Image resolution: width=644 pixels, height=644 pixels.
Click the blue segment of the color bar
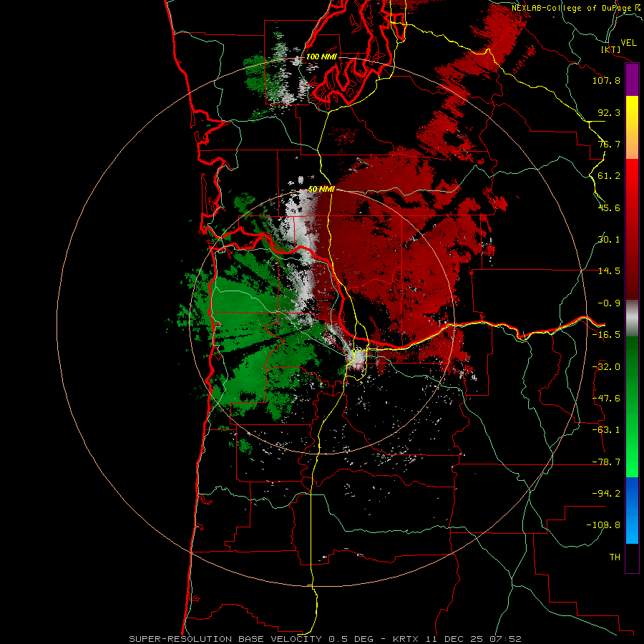point(632,510)
